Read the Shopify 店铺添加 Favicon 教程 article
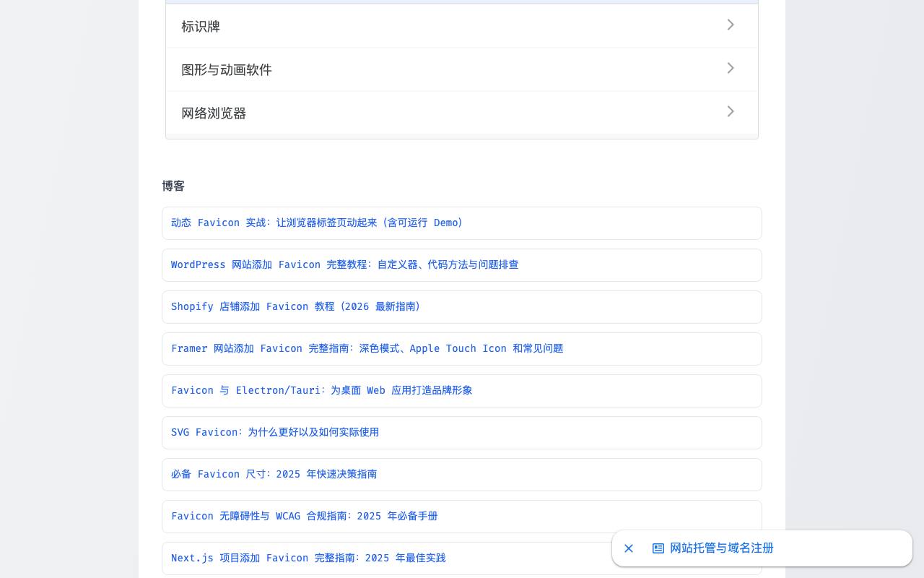The image size is (924, 578). [x=296, y=306]
